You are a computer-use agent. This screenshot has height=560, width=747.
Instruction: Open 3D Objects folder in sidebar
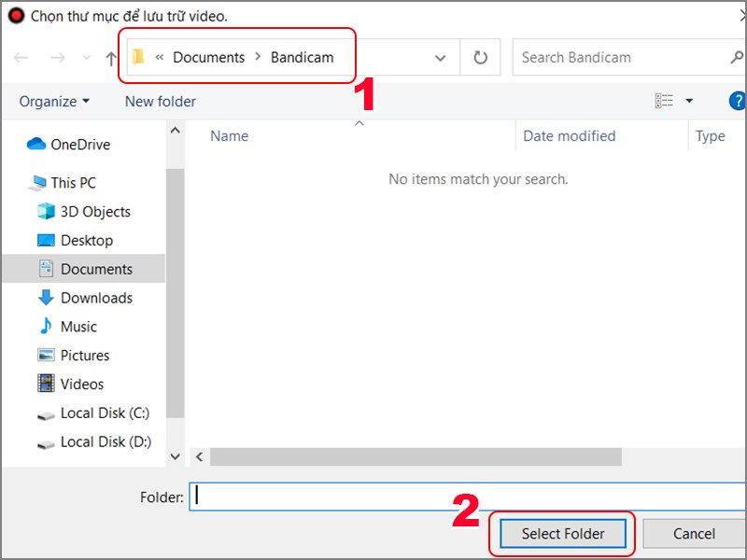(84, 212)
